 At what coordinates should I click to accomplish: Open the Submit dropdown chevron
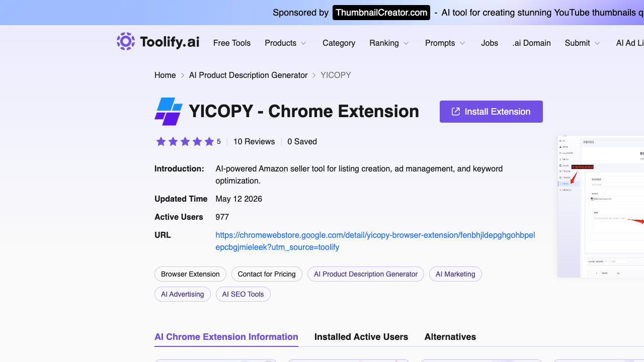pos(597,43)
